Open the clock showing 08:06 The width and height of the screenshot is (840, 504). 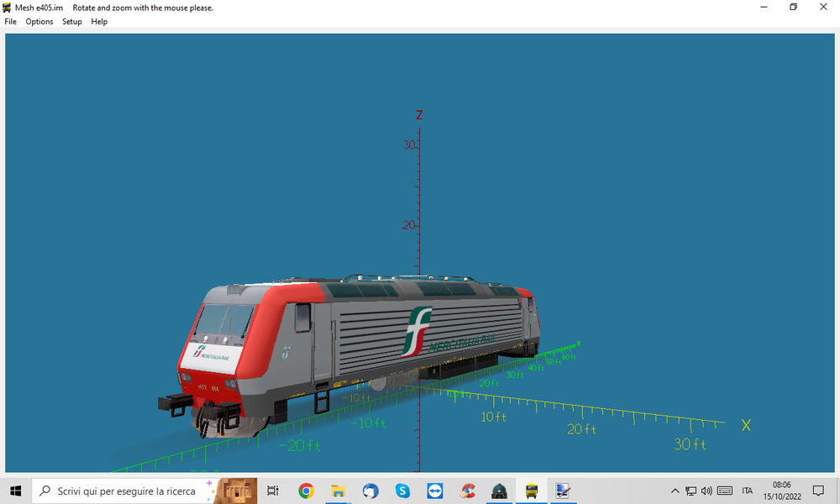[x=782, y=491]
